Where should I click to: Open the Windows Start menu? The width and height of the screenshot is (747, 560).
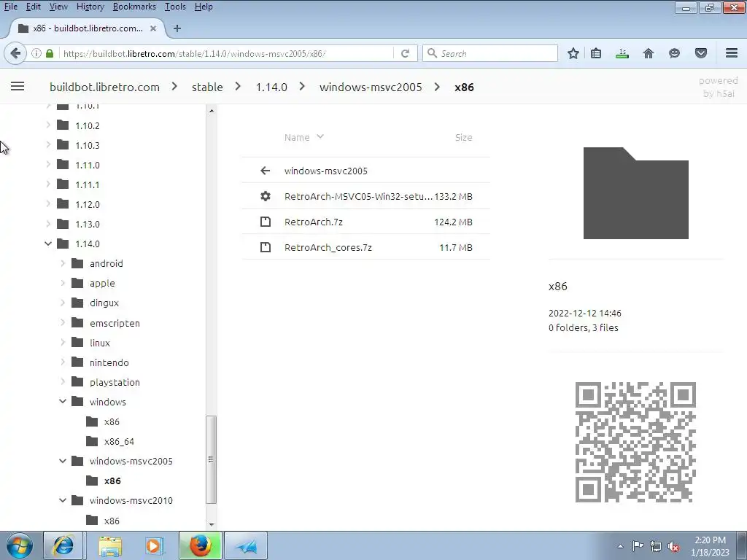click(20, 545)
